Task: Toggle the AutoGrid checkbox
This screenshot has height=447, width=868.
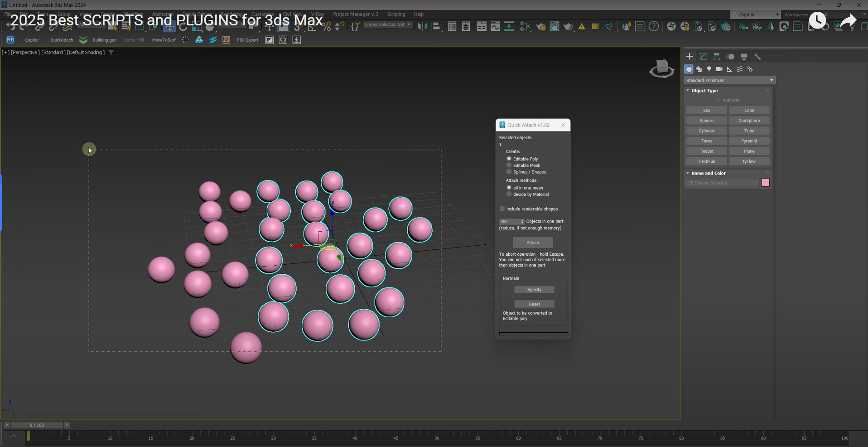Action: pyautogui.click(x=719, y=100)
